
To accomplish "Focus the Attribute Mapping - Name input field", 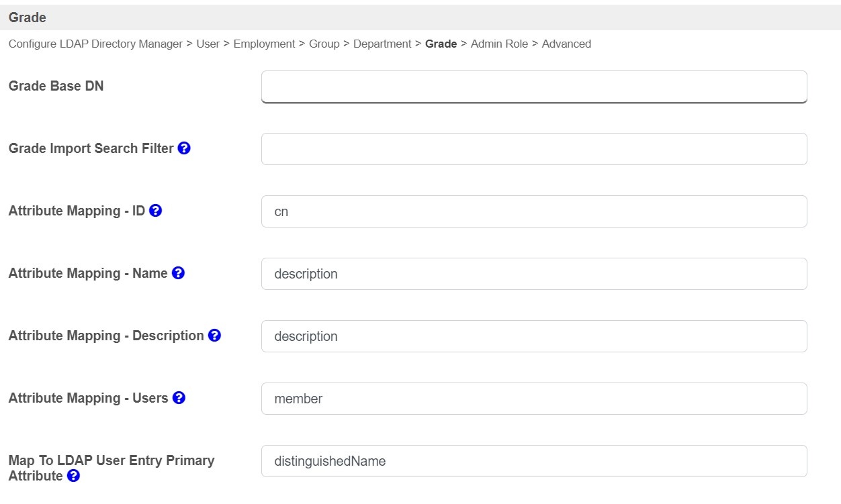I will [x=533, y=274].
